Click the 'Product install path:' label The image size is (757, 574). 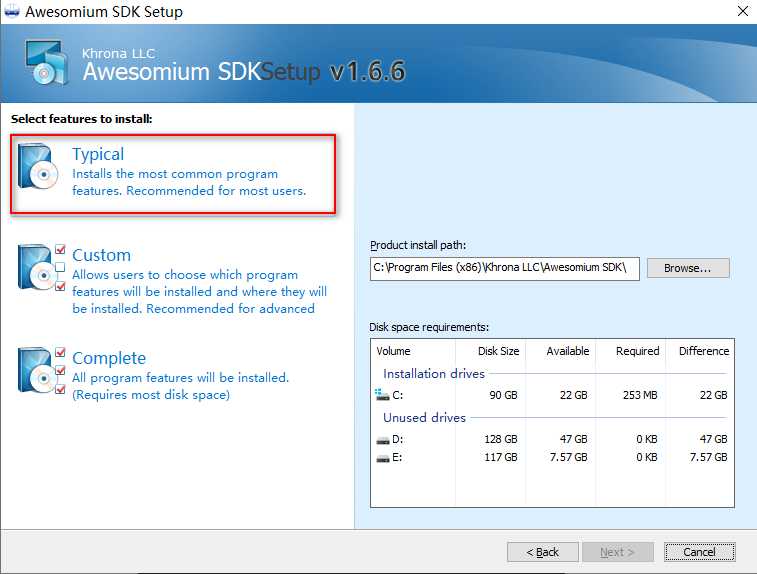pyautogui.click(x=418, y=245)
